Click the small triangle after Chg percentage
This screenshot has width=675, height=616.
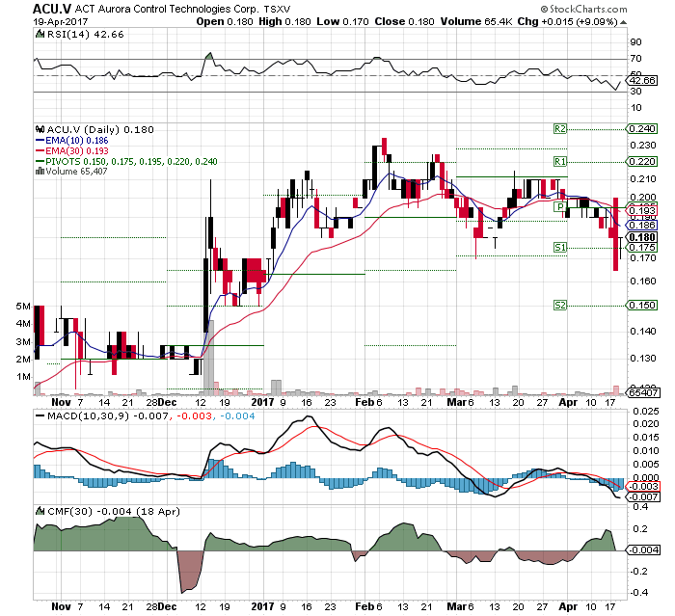(623, 22)
